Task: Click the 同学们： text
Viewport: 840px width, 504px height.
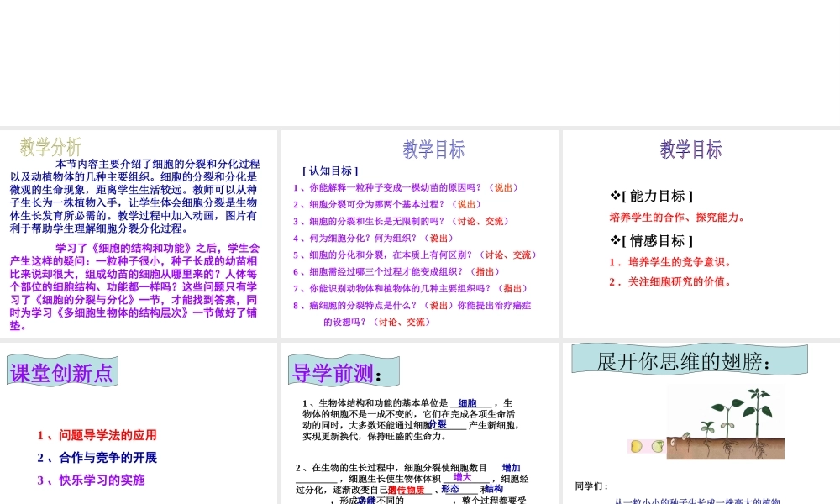Action: [x=592, y=486]
